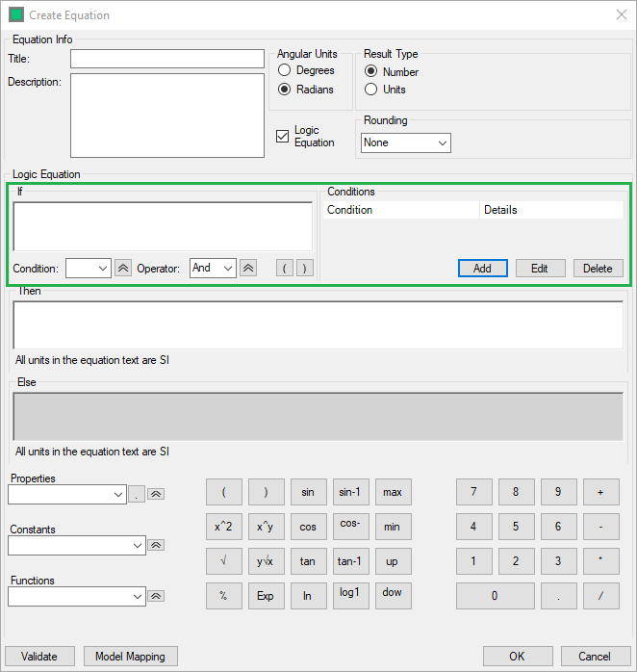Viewport: 637px width, 672px height.
Task: Click the insert arrow beside Constants dropdown
Action: coord(156,545)
